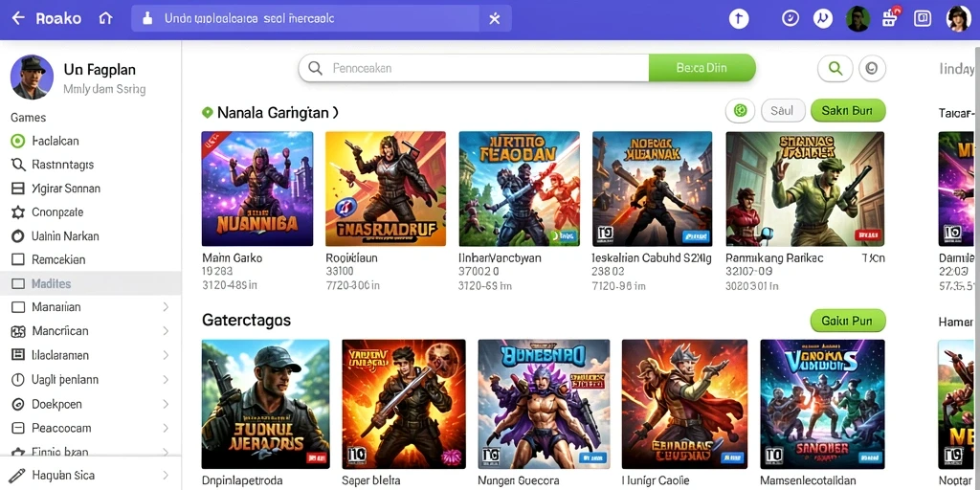
Task: Open the Feaodan game thumbnail
Action: [x=519, y=189]
